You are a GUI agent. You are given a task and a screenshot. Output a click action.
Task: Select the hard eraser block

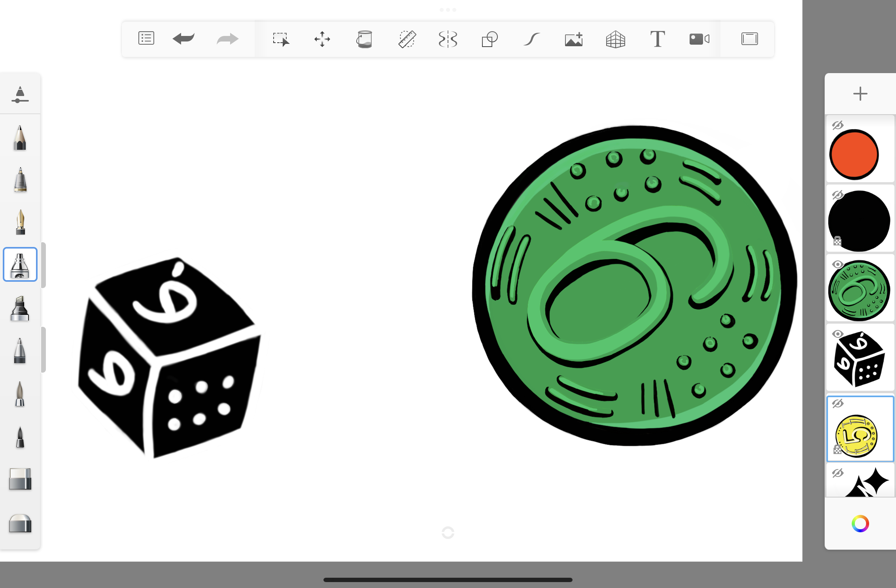pos(20,479)
